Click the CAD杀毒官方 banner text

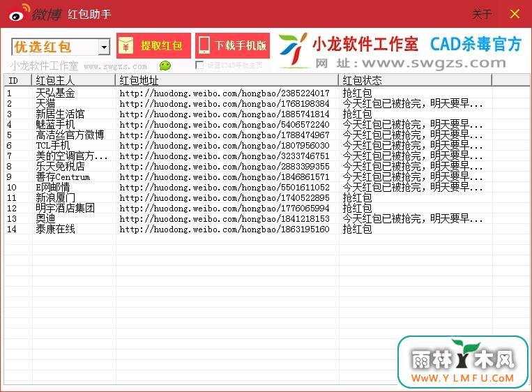pos(476,44)
